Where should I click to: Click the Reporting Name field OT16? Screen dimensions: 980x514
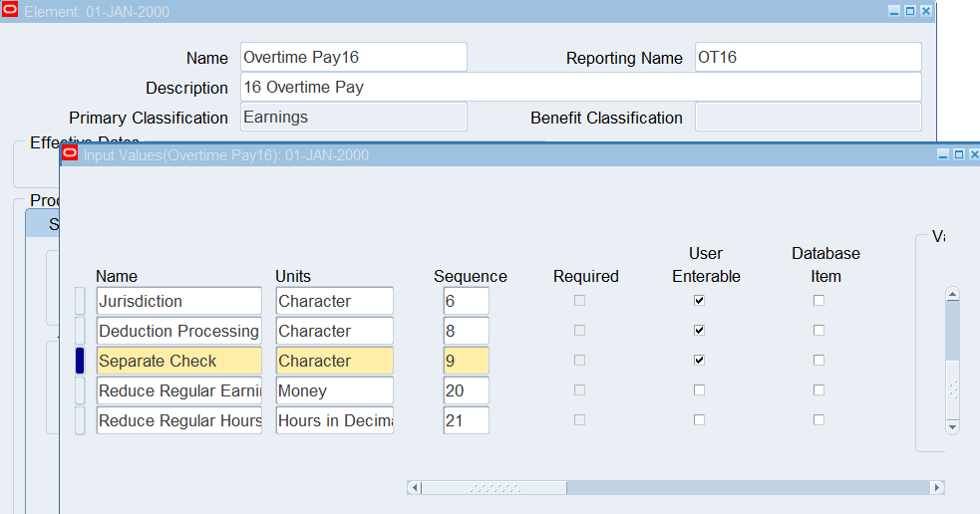coord(808,58)
